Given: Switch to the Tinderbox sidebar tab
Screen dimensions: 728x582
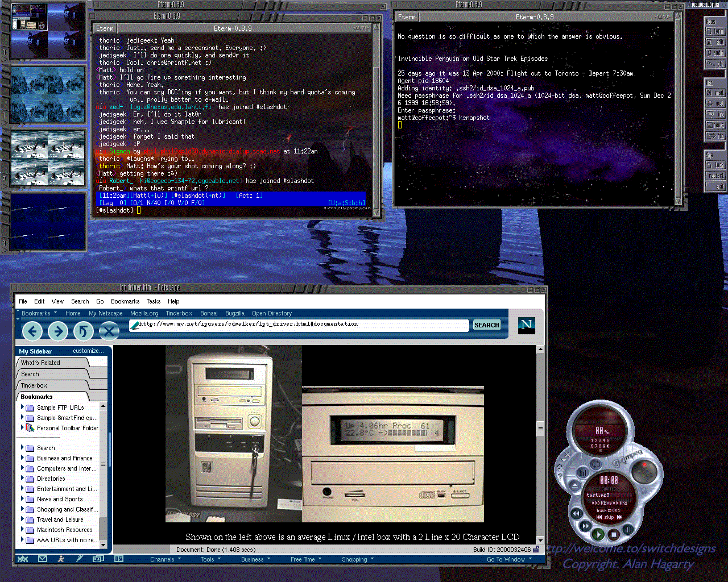Looking at the screenshot, I should 53,385.
